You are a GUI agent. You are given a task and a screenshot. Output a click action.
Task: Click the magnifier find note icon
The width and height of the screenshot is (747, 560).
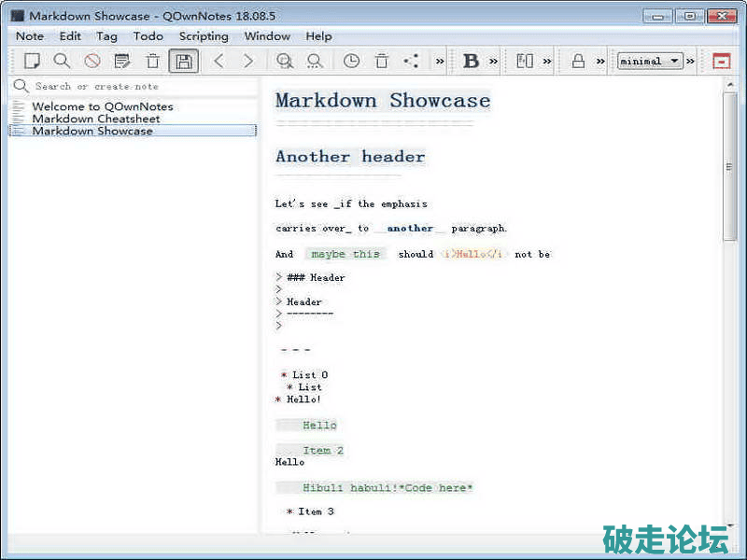[62, 62]
